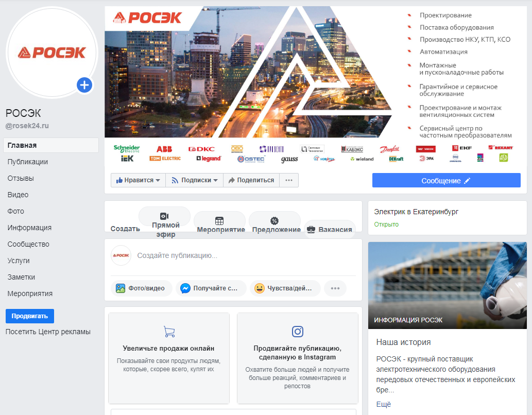Screen dimensions: 532x415
Task: Go to Публикации in sidebar
Action: click(x=27, y=162)
